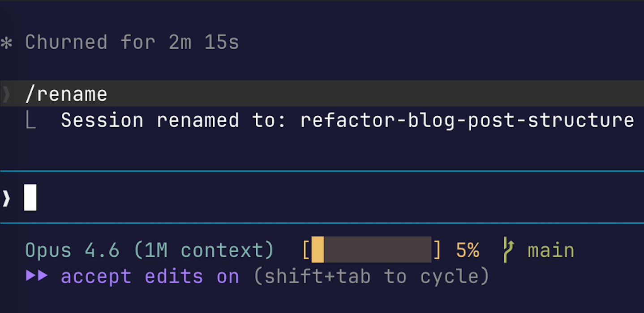Click the git branch icon
644x313 pixels.
pos(508,250)
